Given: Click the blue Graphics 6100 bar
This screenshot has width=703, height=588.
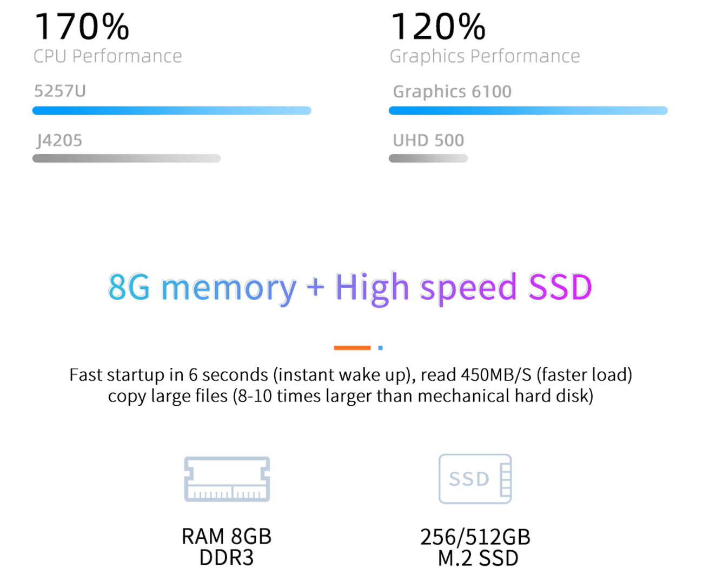Looking at the screenshot, I should (x=528, y=110).
